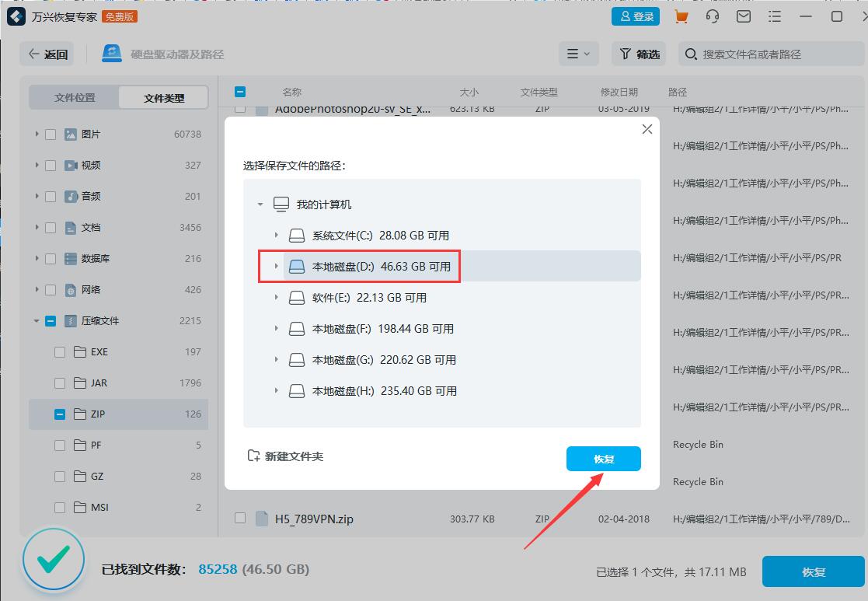This screenshot has height=601, width=868.
Task: Click the green checkmark scan status icon
Action: (x=53, y=559)
